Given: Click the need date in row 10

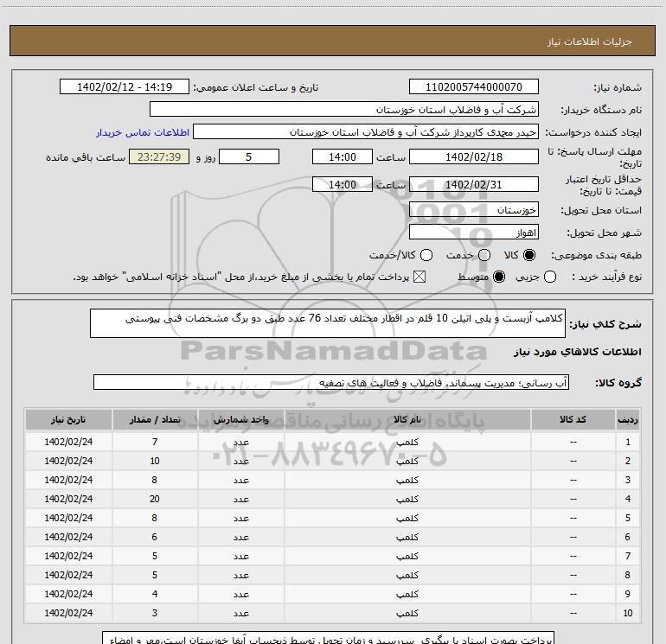Looking at the screenshot, I should point(68,613).
